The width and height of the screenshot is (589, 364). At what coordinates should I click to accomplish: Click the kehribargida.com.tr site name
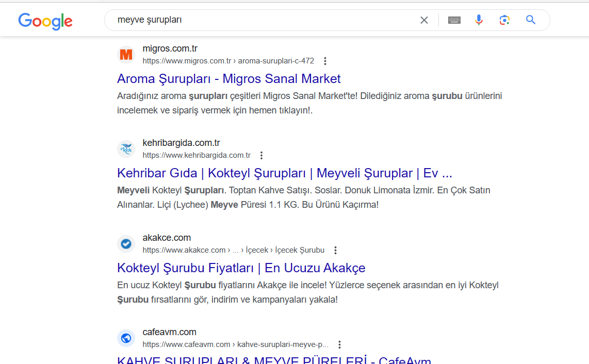(x=181, y=143)
